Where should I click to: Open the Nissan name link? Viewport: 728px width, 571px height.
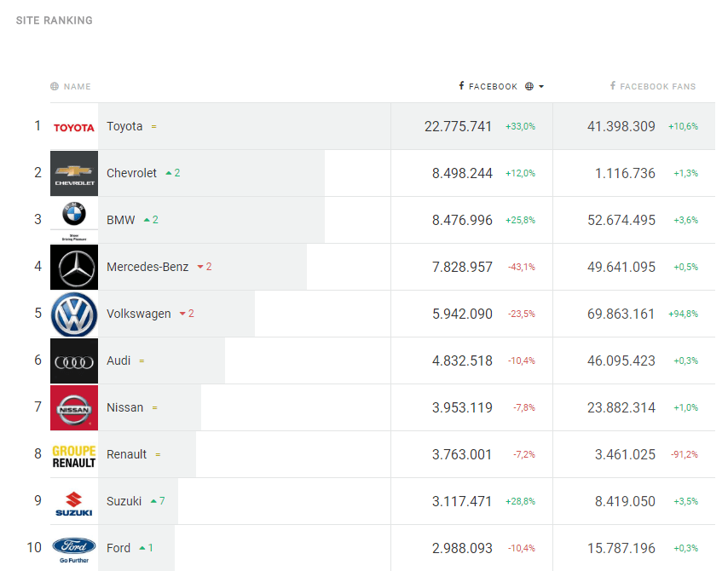coord(125,407)
